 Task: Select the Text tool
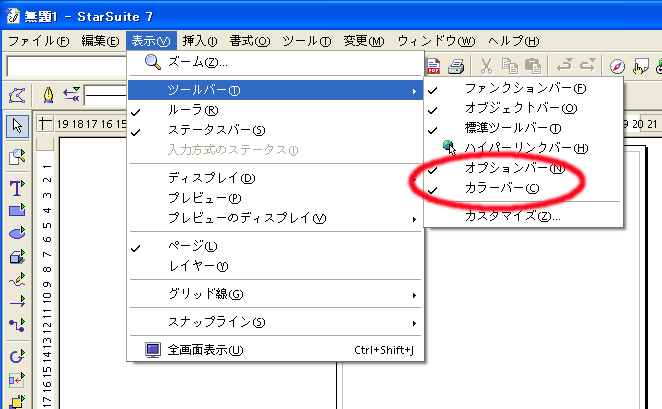17,188
